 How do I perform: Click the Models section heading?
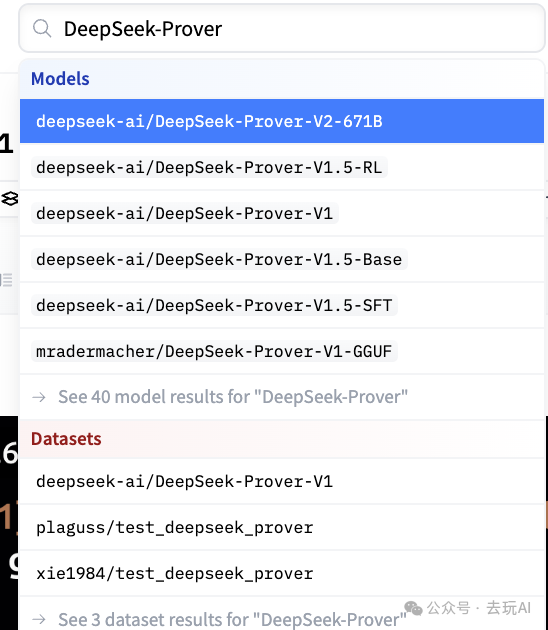[60, 79]
